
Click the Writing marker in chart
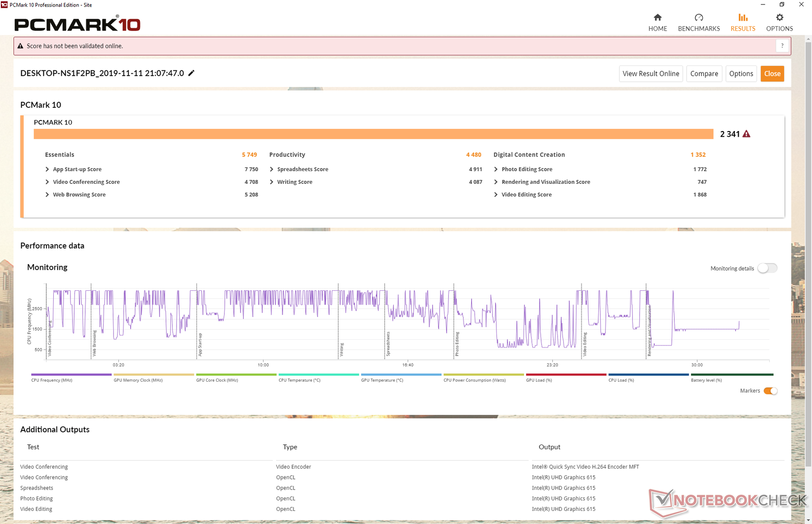(x=342, y=349)
